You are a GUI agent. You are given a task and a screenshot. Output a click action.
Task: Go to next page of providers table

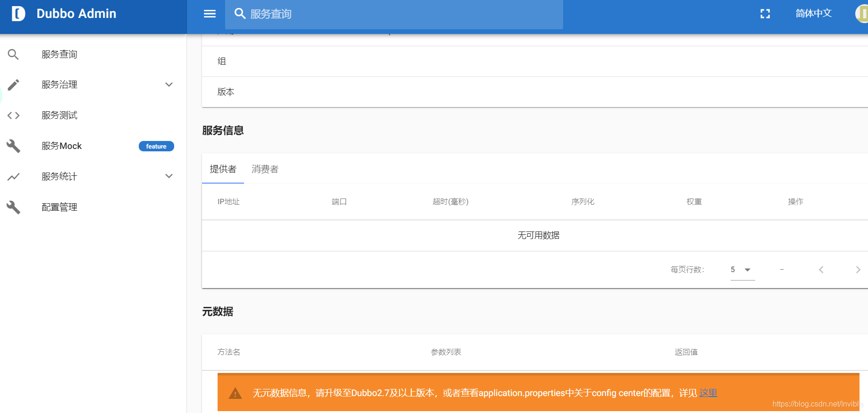point(858,270)
